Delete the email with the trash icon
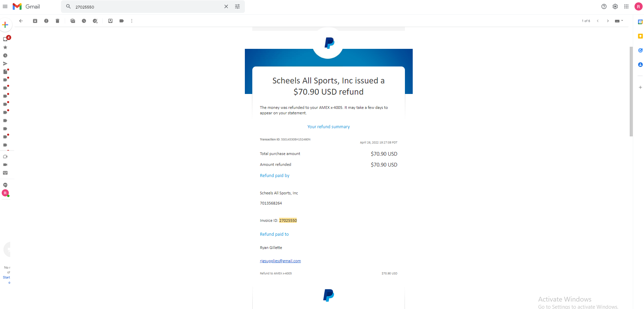The height and width of the screenshot is (309, 644). click(57, 21)
